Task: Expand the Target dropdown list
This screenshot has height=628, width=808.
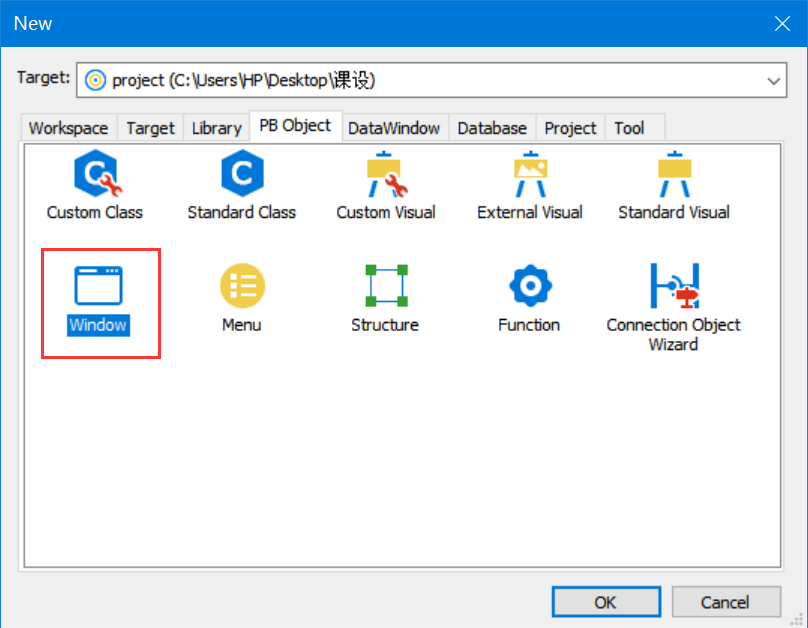Action: coord(773,80)
